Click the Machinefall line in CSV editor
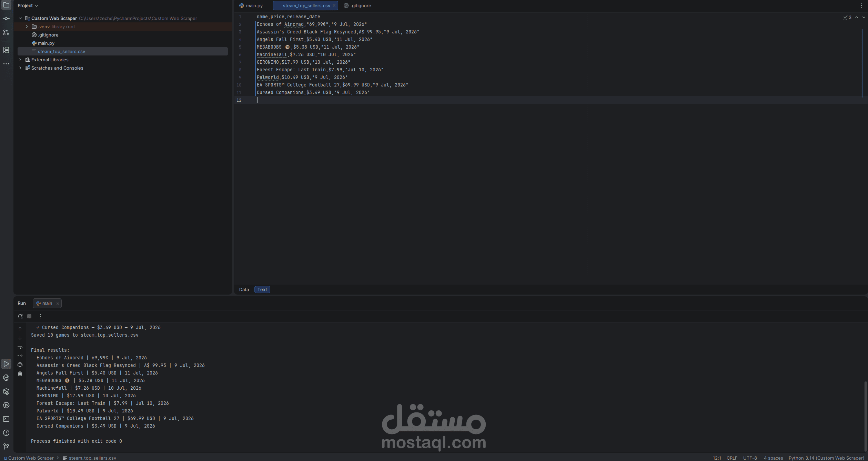Screen dimensions: 868x461 [306, 54]
